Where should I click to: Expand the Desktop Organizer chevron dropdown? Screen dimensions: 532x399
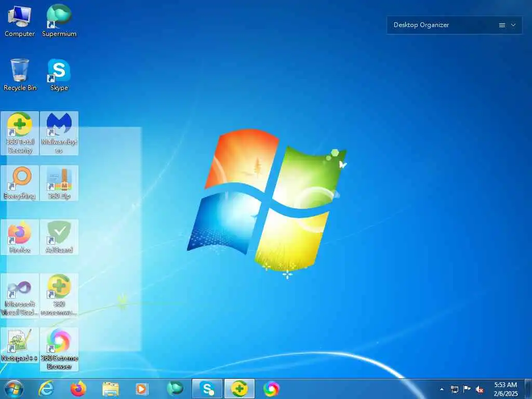513,25
